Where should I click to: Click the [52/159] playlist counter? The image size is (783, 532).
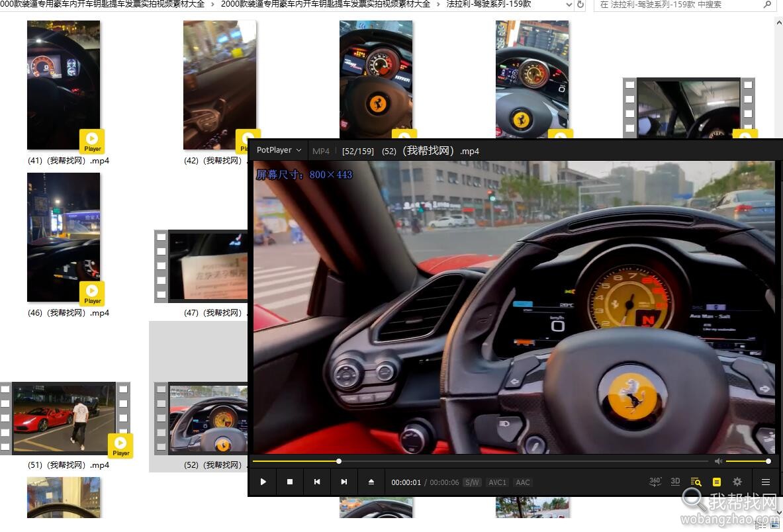coord(357,152)
